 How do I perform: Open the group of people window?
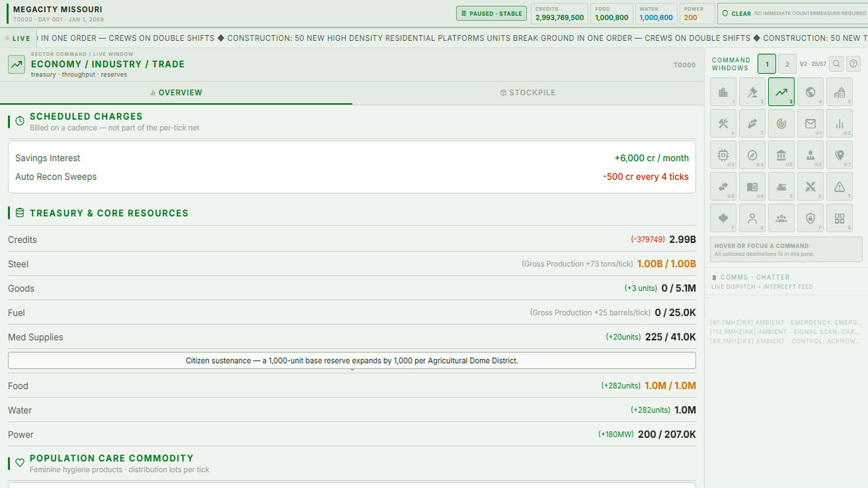point(781,218)
